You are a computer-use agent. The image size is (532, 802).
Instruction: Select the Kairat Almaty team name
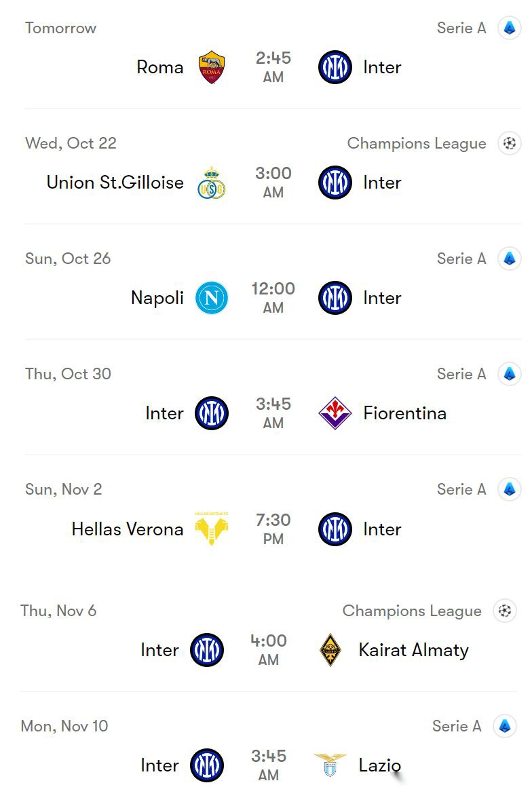click(x=413, y=650)
